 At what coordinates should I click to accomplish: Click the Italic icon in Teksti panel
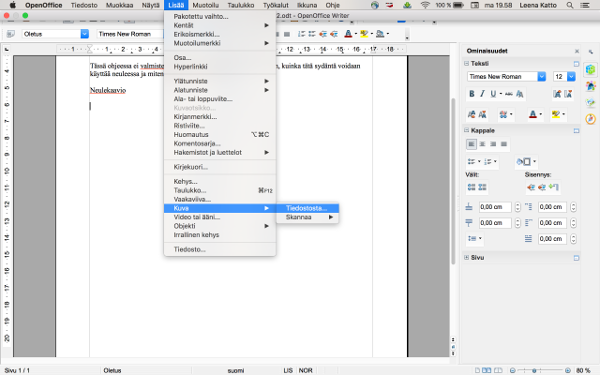point(483,94)
